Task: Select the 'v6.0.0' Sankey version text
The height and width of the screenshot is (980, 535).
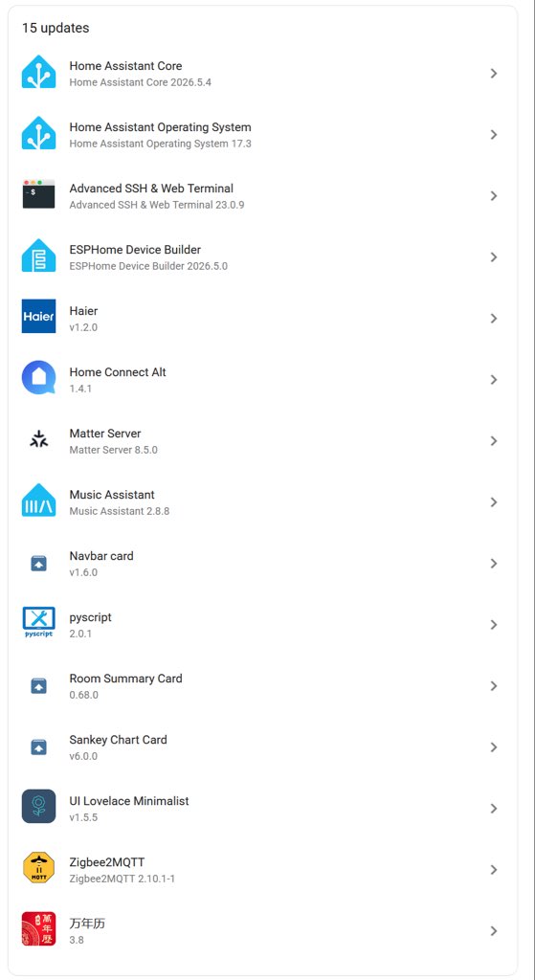Action: click(83, 756)
